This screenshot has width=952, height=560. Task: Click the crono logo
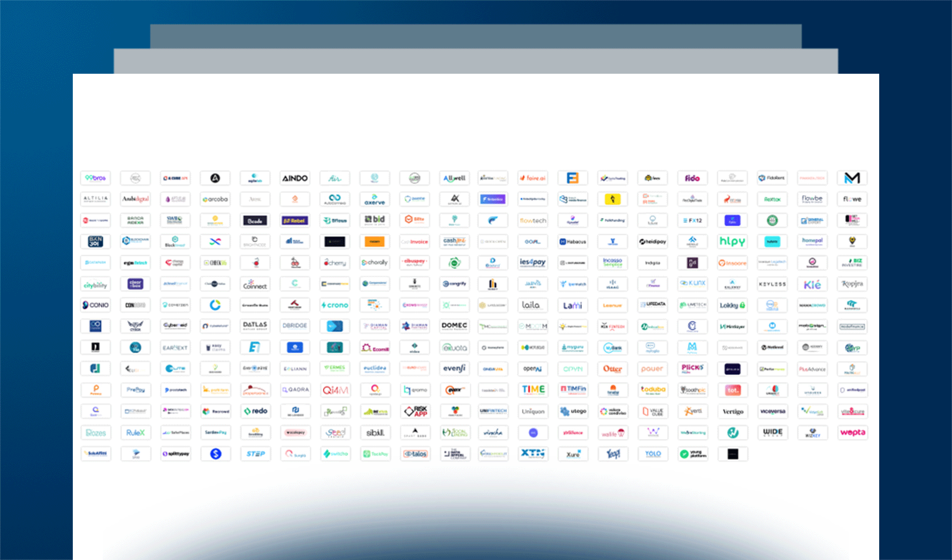point(335,305)
